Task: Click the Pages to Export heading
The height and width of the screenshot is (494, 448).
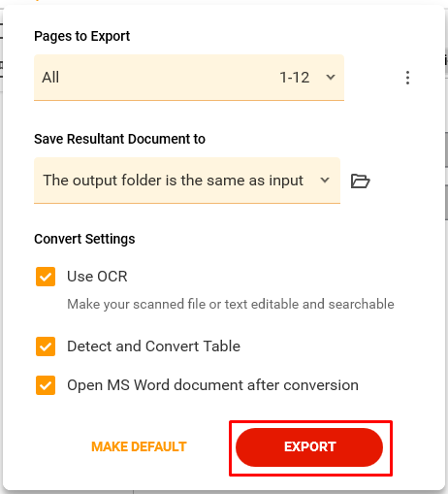Action: click(x=82, y=36)
